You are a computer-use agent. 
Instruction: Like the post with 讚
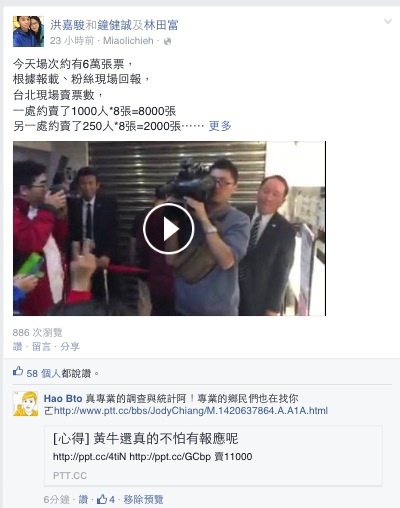pos(17,347)
